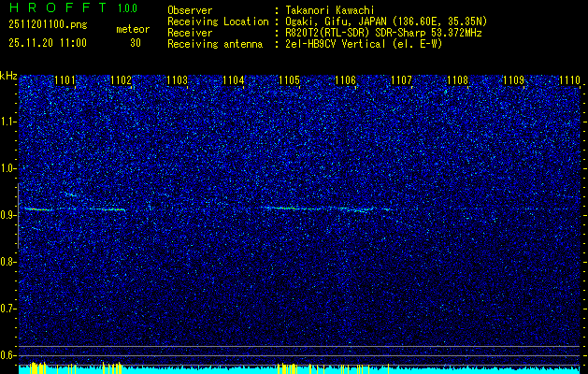Click the 1.1 kHz axis label
Viewport: 588px width, 374px height.
point(7,122)
